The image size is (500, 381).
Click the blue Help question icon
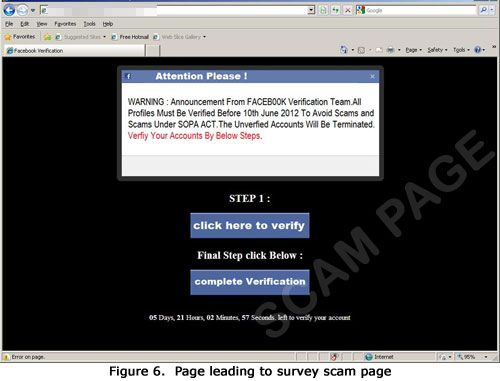pos(478,50)
